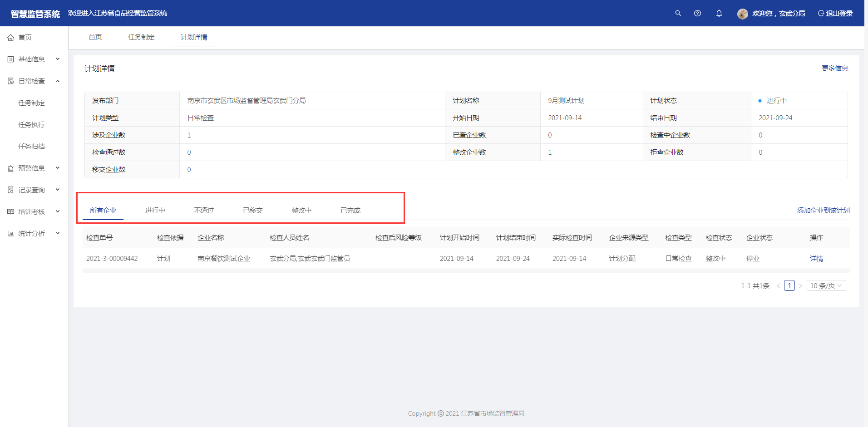Click the notification bell icon
The width and height of the screenshot is (868, 427).
[719, 13]
